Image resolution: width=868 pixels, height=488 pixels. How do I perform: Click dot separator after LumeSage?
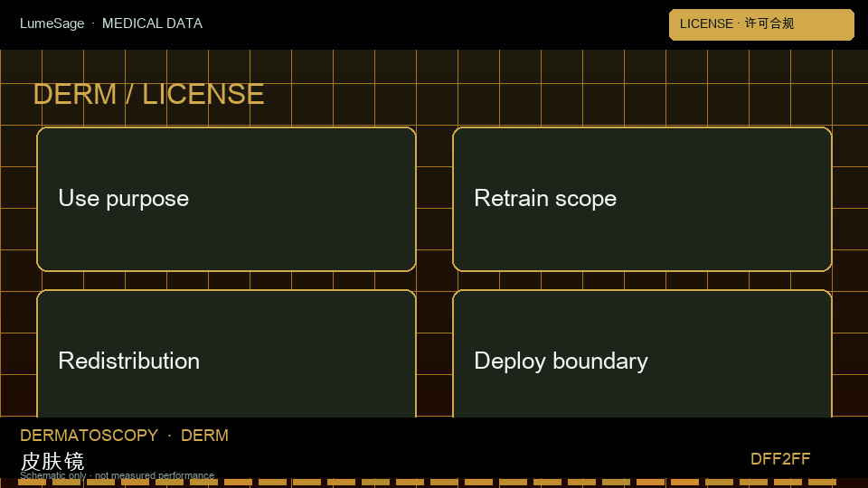click(93, 23)
